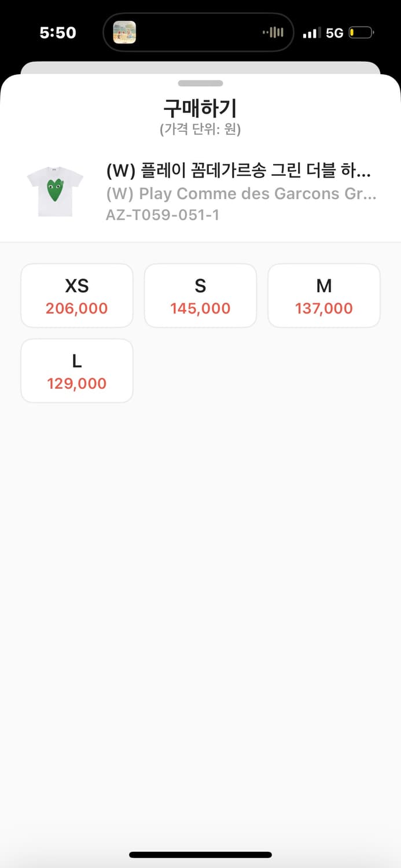The width and height of the screenshot is (401, 868).
Task: Open the Korean product name title
Action: click(238, 172)
